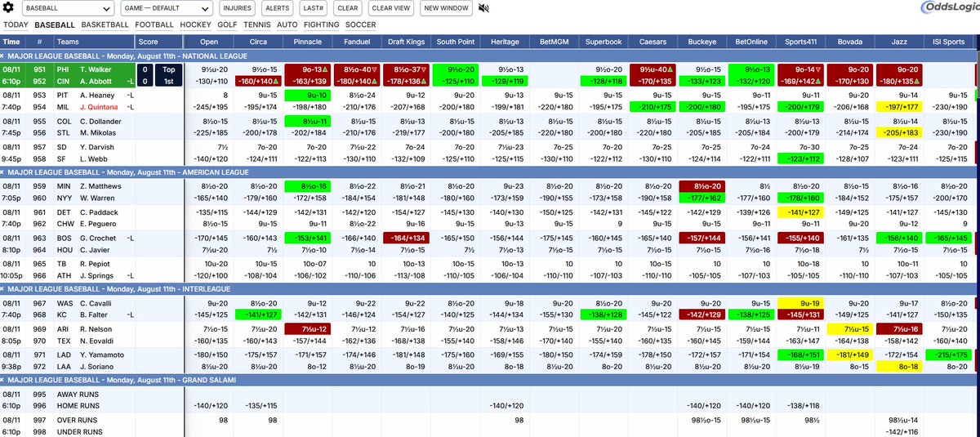Screen dimensions: 980x437
Task: Open the settings gear icon
Action: pyautogui.click(x=9, y=8)
